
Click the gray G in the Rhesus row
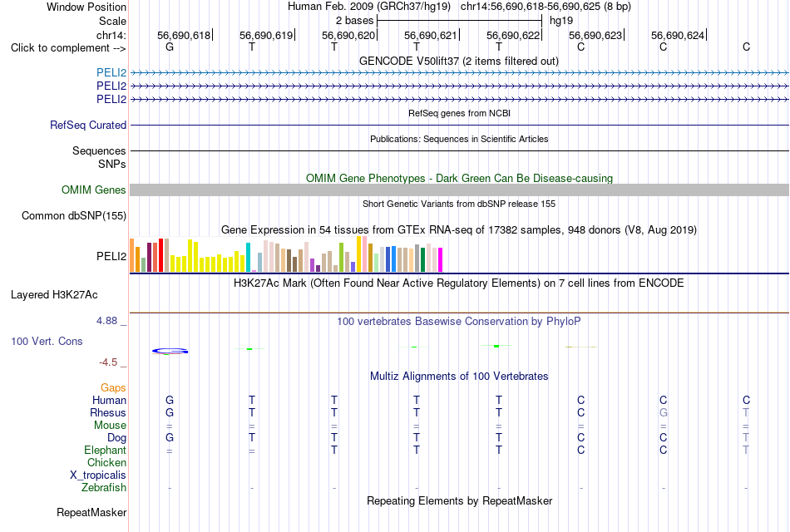coord(663,412)
